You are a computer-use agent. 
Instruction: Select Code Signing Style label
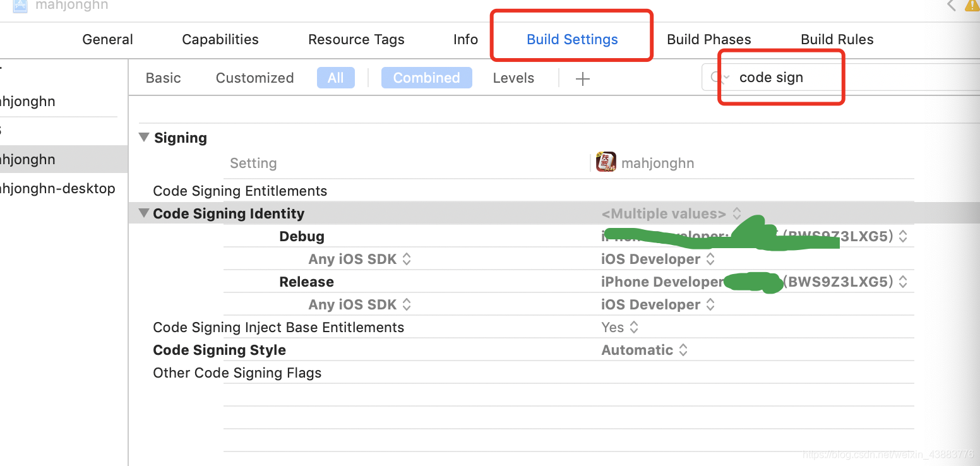tap(219, 350)
